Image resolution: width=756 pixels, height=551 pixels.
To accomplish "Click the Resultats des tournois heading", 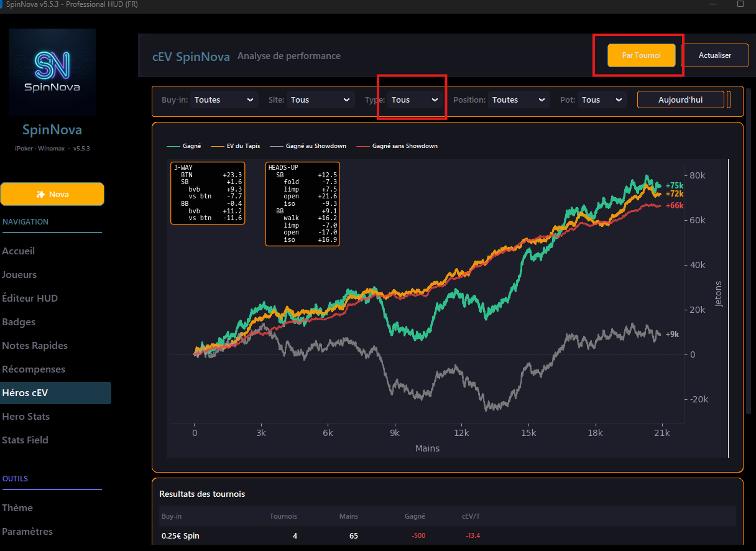I will coord(202,494).
